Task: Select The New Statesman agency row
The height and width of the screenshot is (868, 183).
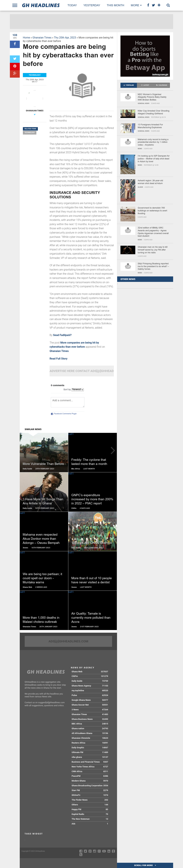Action: coord(90,819)
